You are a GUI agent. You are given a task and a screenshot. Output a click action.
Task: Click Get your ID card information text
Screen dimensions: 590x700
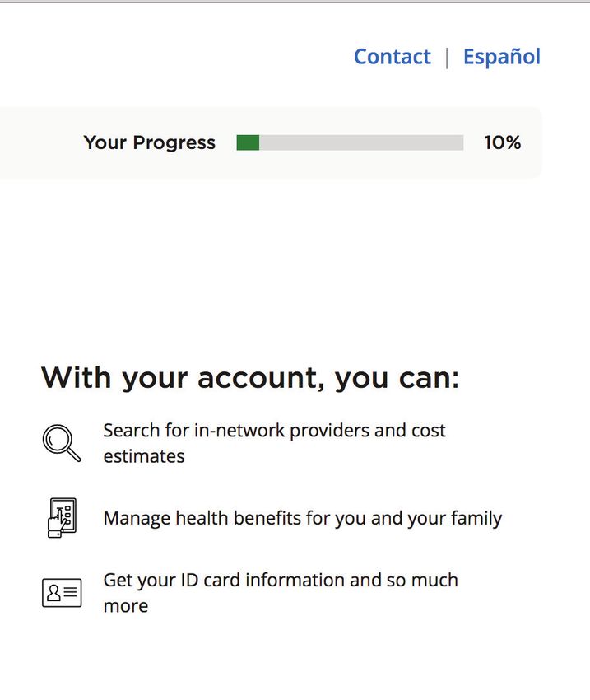point(281,581)
